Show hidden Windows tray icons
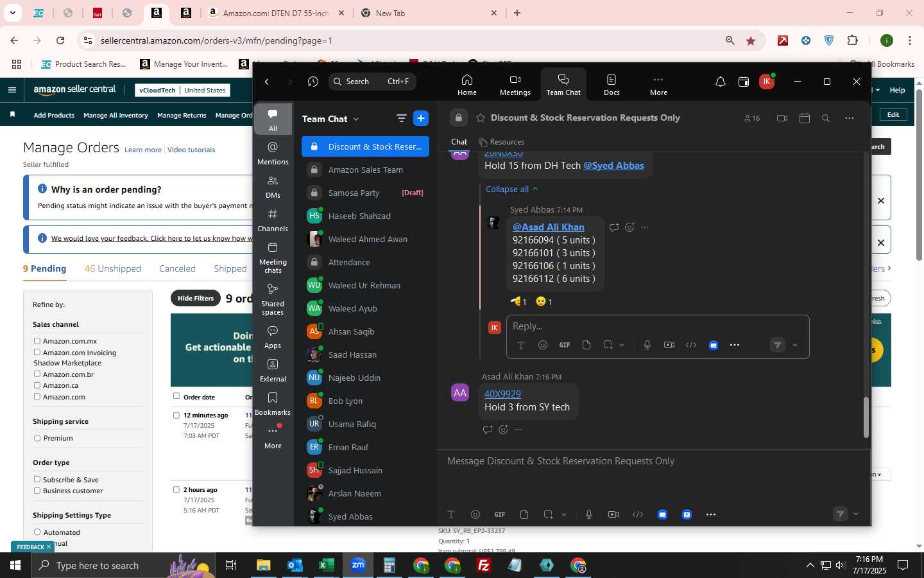This screenshot has height=578, width=924. point(810,565)
